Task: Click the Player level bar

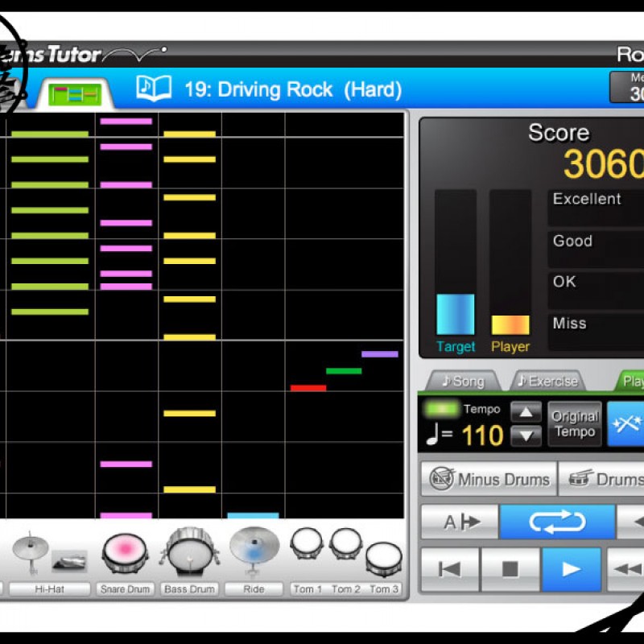Action: point(510,262)
